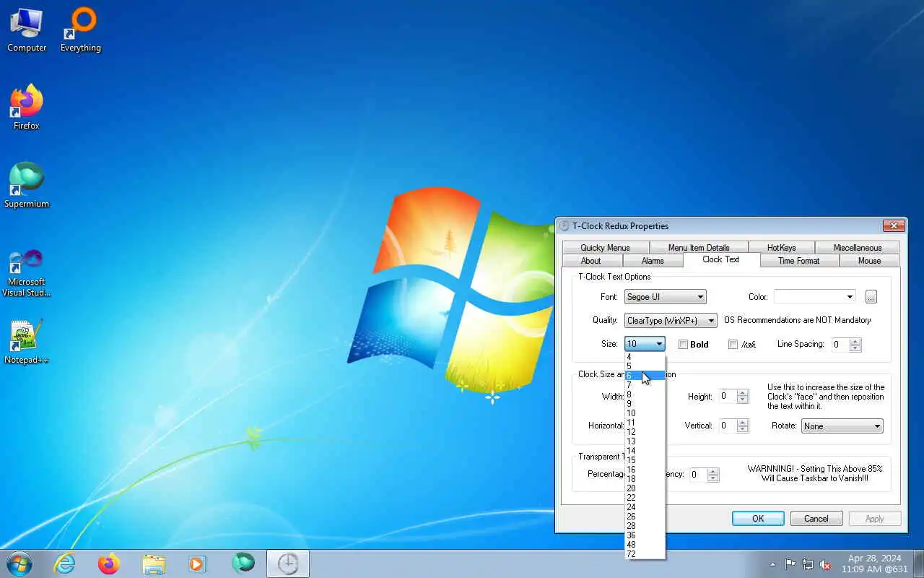
Task: Open Windows Media Player from the taskbar
Action: pyautogui.click(x=198, y=564)
